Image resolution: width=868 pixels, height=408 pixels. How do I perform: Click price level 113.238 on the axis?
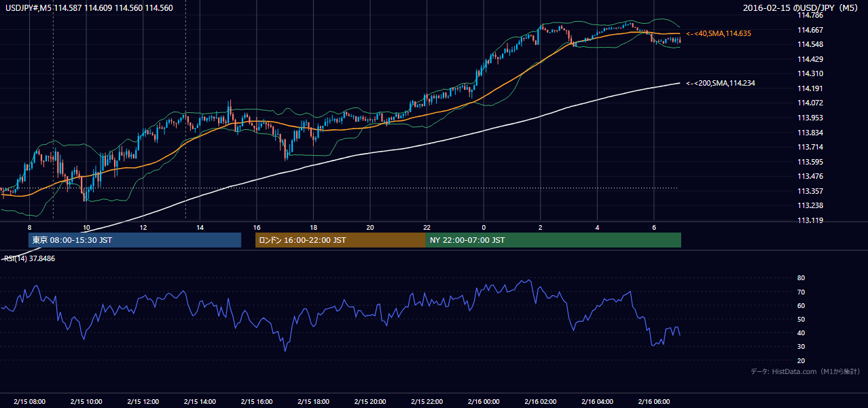tap(810, 205)
